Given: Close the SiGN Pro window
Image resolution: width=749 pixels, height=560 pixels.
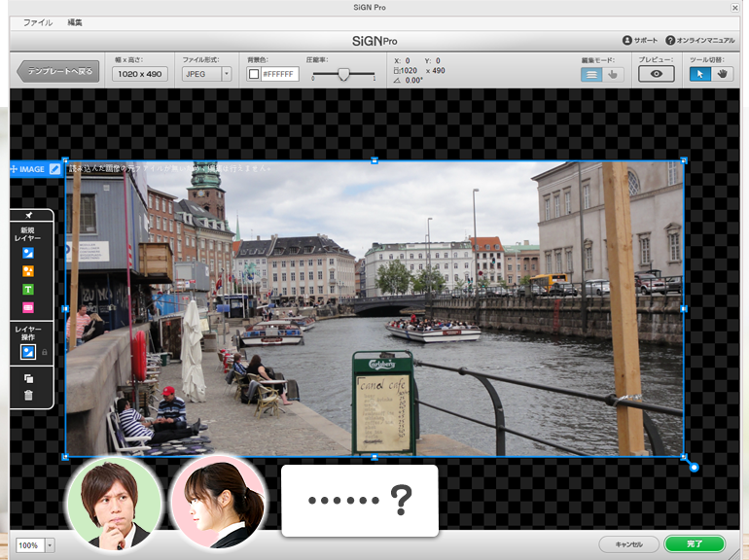Looking at the screenshot, I should (x=735, y=7).
